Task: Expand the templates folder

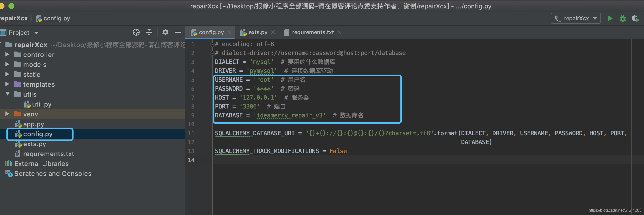Action: [7, 84]
